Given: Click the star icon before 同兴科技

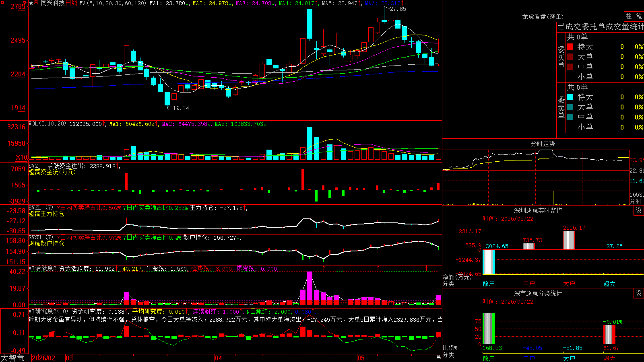Looking at the screenshot, I should pyautogui.click(x=31, y=3).
